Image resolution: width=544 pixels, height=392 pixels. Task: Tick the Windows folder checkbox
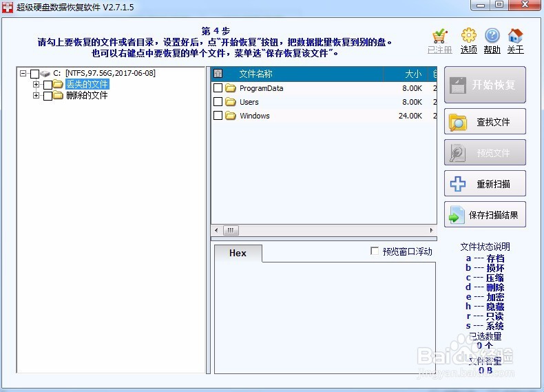pos(218,115)
